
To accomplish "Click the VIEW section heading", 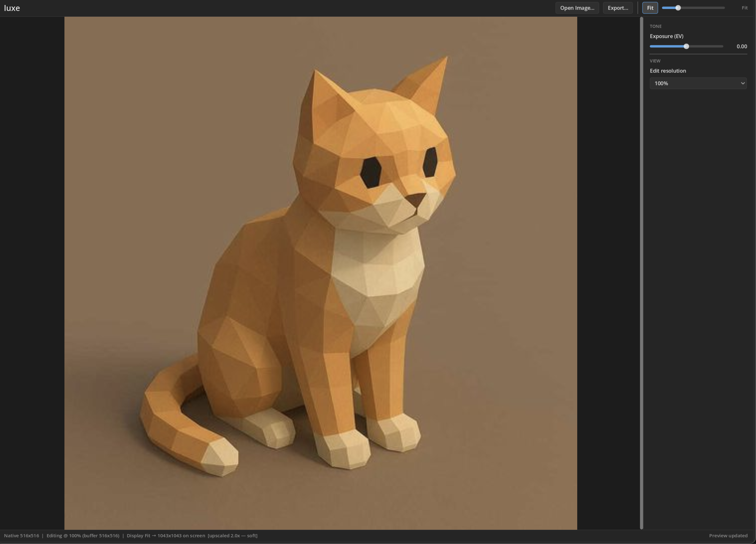I will coord(655,61).
